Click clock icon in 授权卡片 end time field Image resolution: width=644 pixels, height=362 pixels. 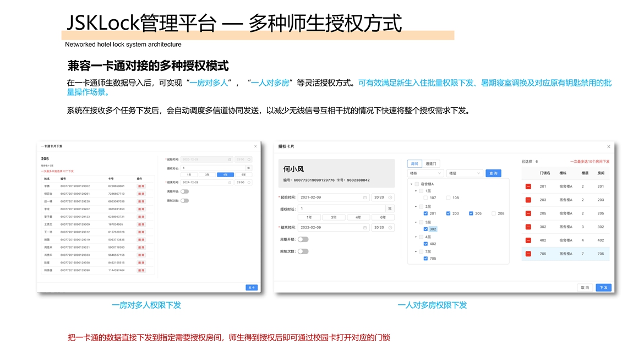pyautogui.click(x=390, y=227)
